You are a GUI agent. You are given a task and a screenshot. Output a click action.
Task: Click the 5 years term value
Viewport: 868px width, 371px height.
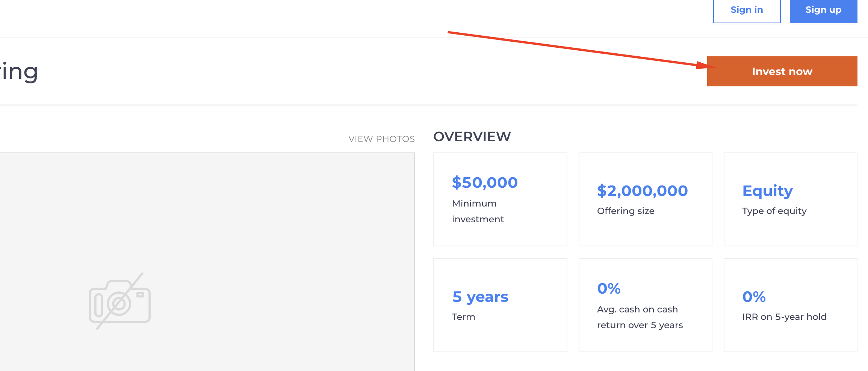480,297
